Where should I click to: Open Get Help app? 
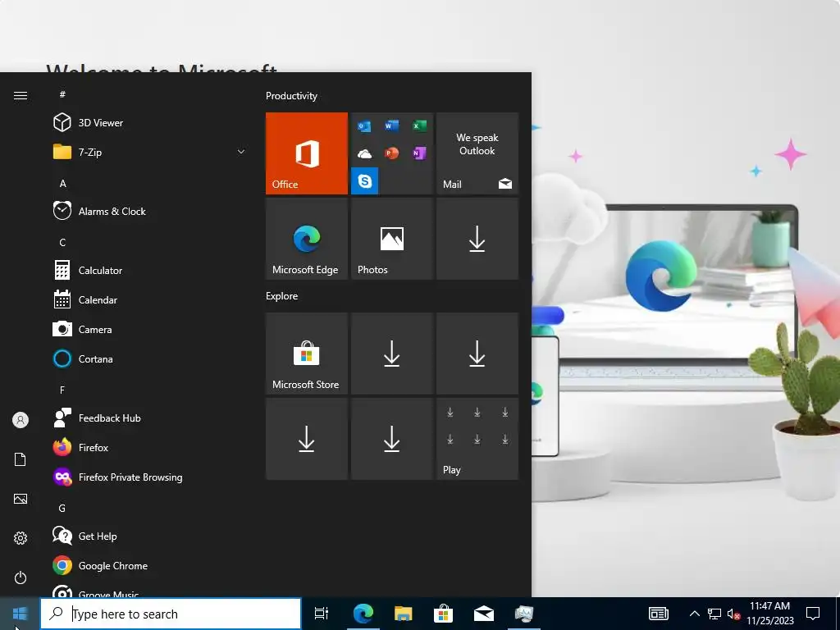[150, 536]
